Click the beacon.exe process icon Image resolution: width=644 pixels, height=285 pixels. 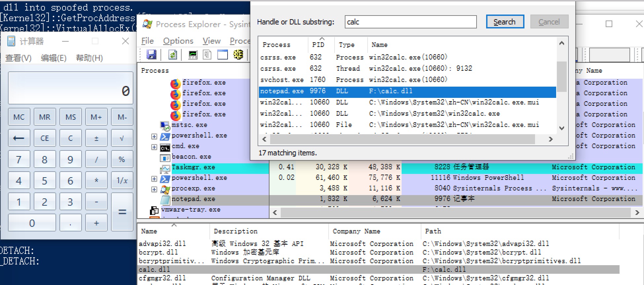(165, 158)
